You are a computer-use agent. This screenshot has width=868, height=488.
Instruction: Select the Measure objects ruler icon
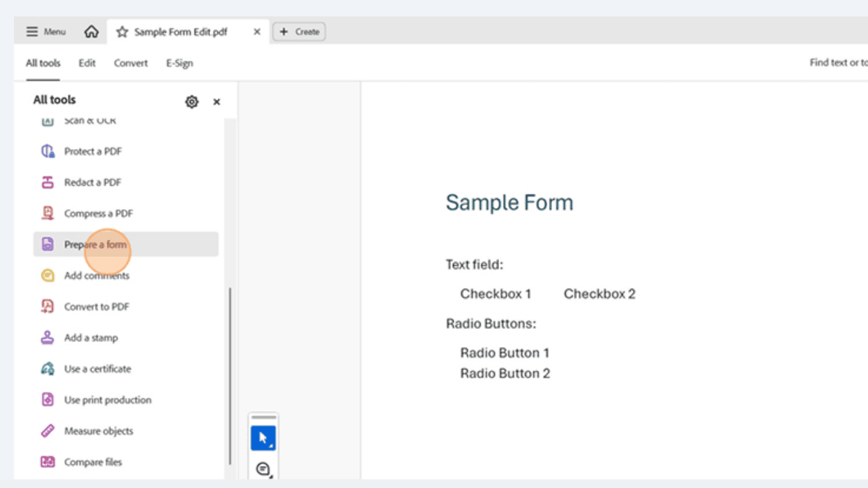pos(48,430)
